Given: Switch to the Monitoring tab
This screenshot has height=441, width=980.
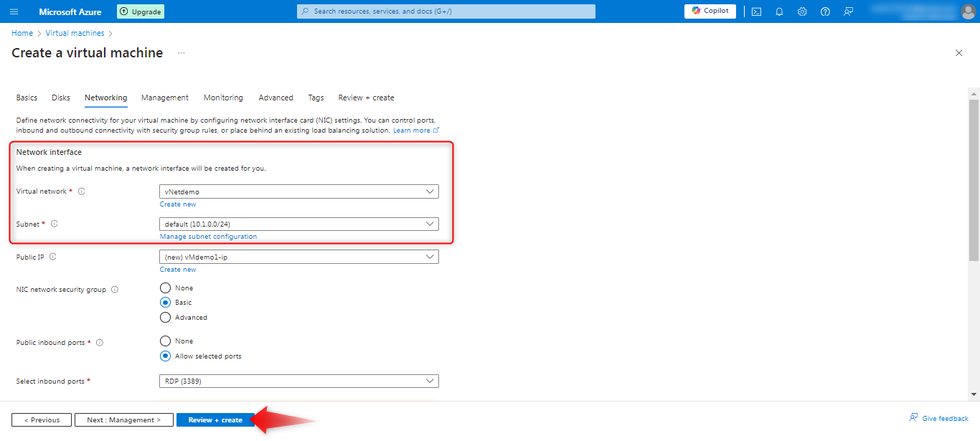Looking at the screenshot, I should [x=223, y=98].
